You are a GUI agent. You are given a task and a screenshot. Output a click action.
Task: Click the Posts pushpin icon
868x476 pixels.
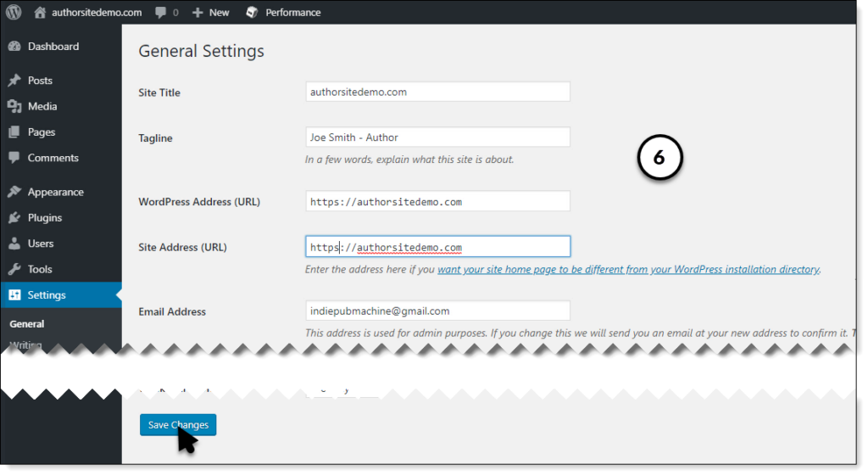(14, 81)
